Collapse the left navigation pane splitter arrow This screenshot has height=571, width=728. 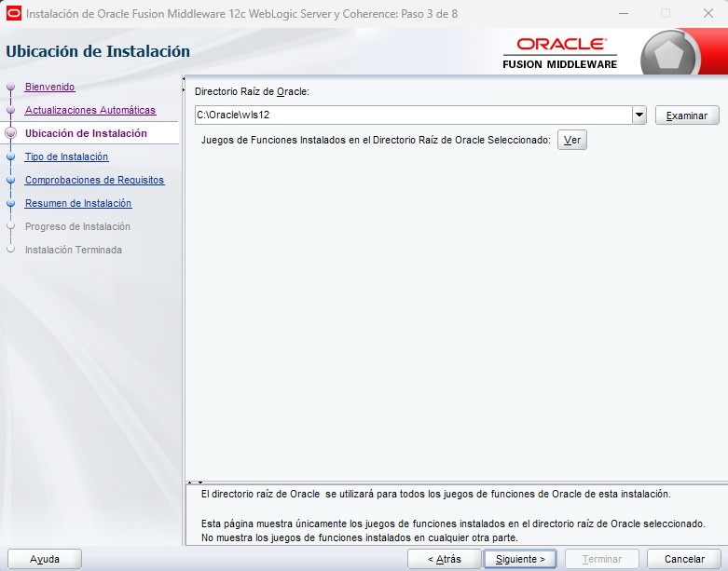(184, 79)
